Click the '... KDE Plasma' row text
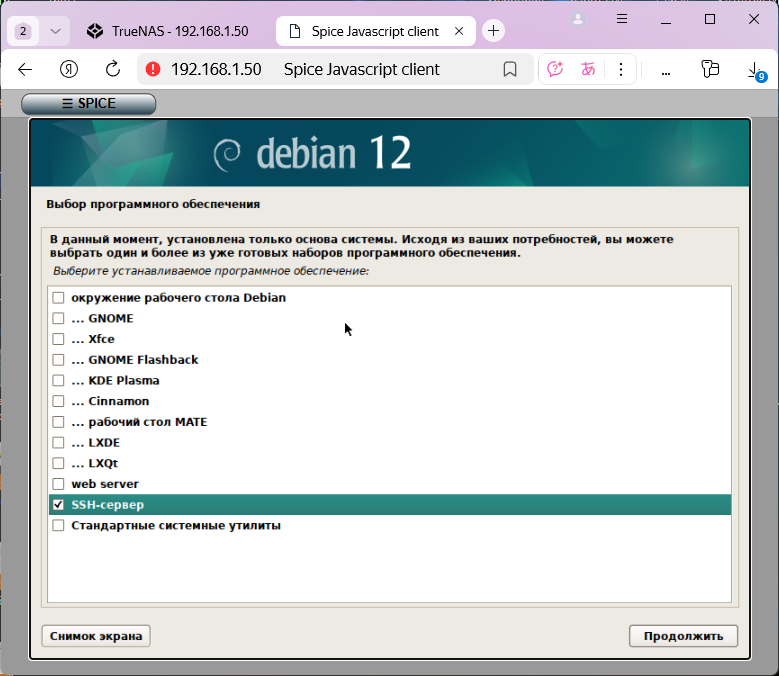Screen dimensions: 779x676 [x=115, y=380]
